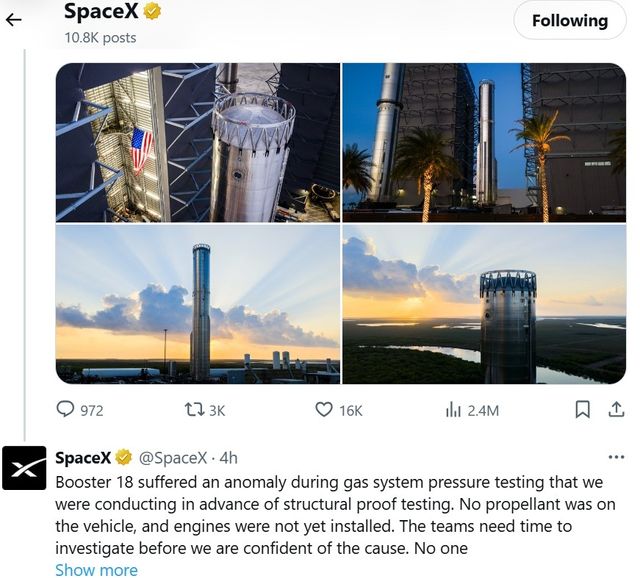This screenshot has width=640, height=578.
Task: Bookmark the SpaceX post
Action: click(582, 409)
